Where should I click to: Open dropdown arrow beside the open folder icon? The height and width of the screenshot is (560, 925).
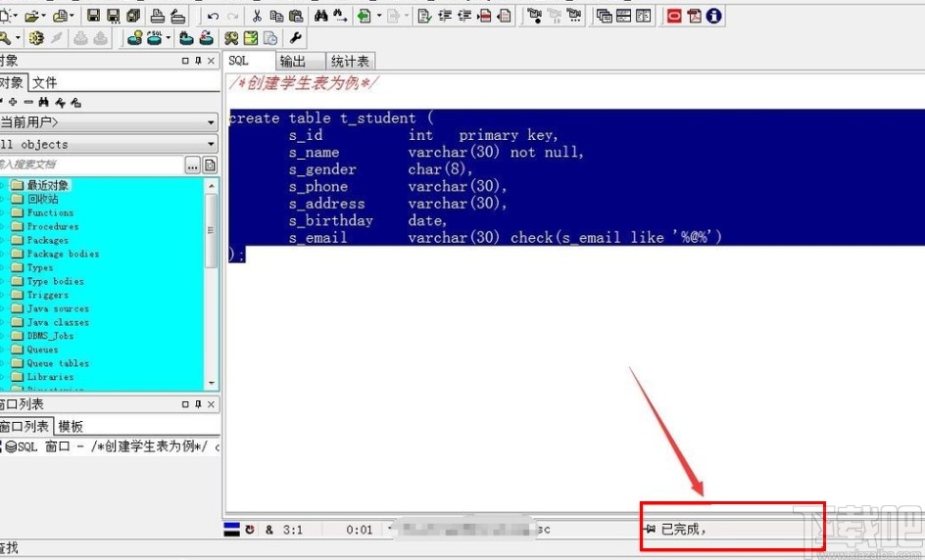45,16
